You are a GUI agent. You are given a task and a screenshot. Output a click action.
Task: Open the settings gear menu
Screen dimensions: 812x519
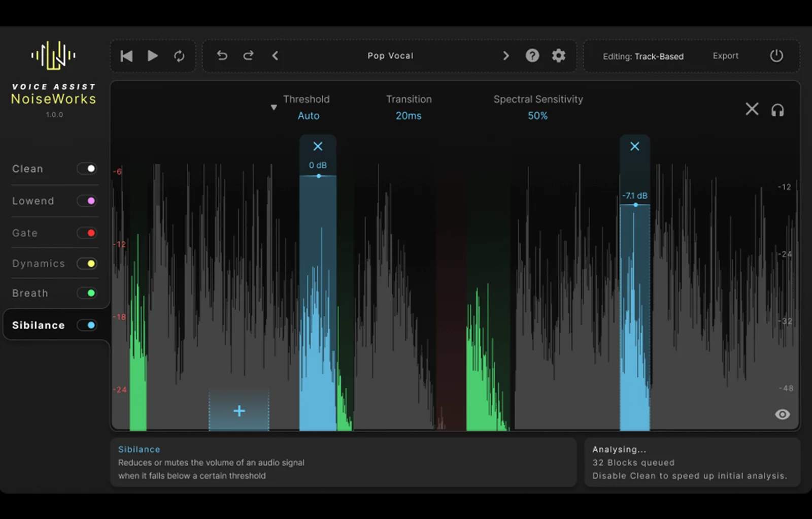[558, 56]
